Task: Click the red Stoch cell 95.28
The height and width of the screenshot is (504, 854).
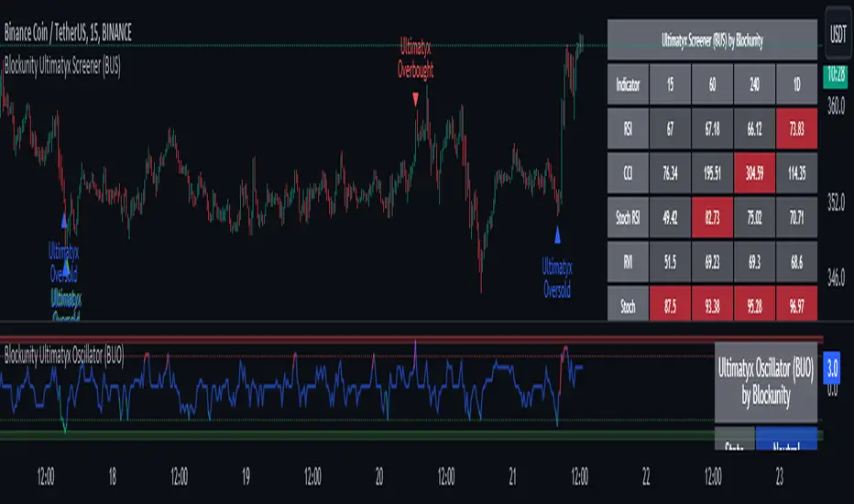Action: click(x=754, y=303)
